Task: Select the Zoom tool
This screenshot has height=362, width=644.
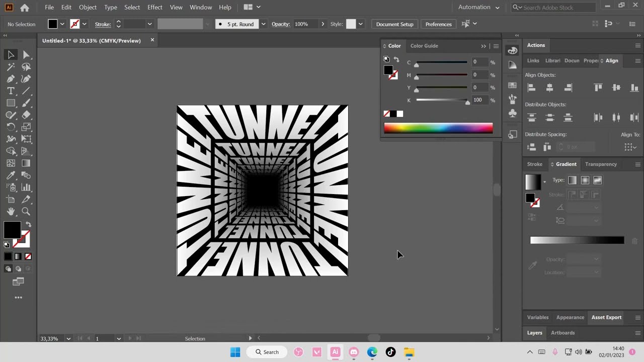Action: pyautogui.click(x=26, y=212)
